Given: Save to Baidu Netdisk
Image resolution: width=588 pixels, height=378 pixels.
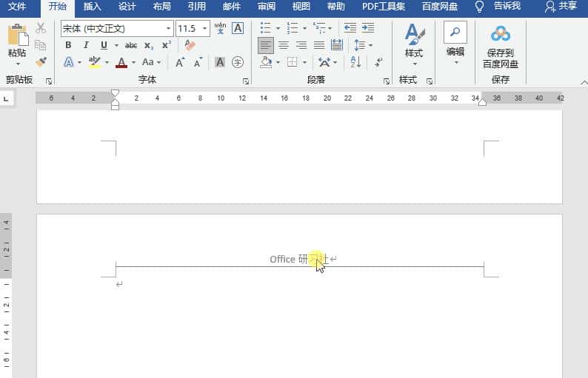Looking at the screenshot, I should coord(501,47).
